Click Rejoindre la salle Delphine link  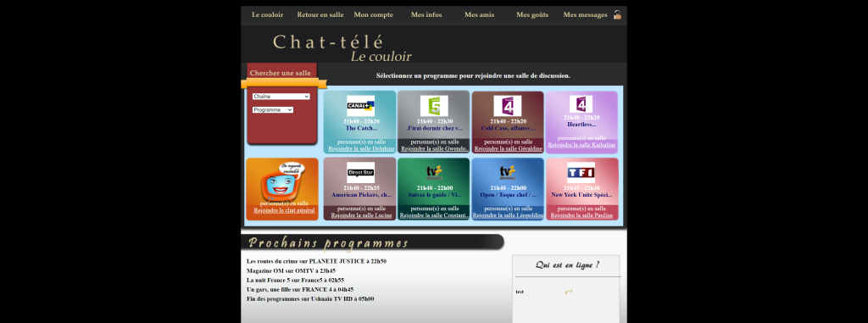click(361, 149)
